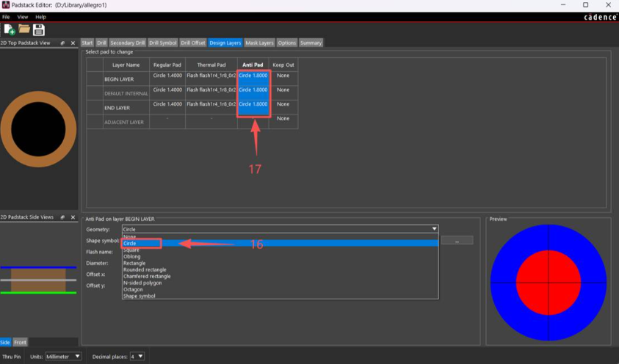Click the browse ellipsis button
The height and width of the screenshot is (364, 619).
click(457, 241)
